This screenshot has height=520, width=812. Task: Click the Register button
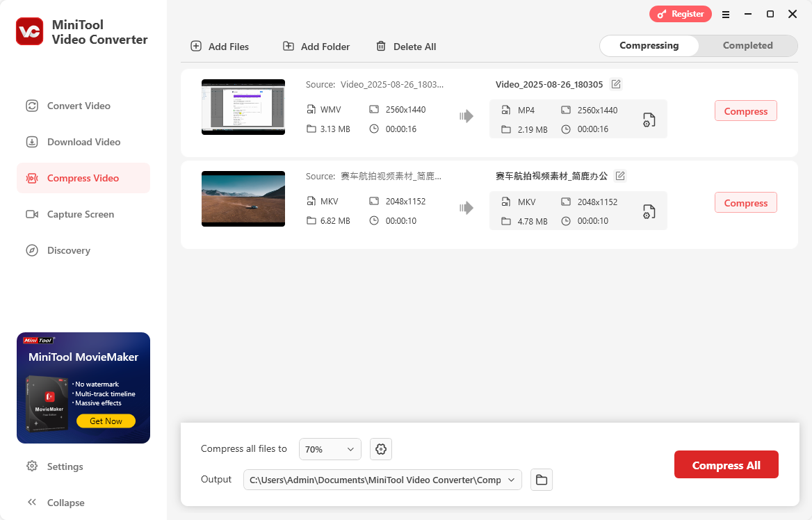(681, 14)
